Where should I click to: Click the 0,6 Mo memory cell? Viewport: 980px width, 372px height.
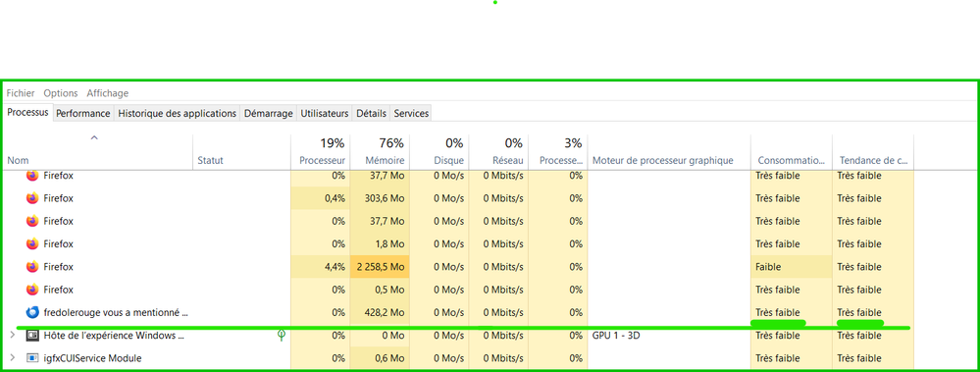tap(380, 358)
